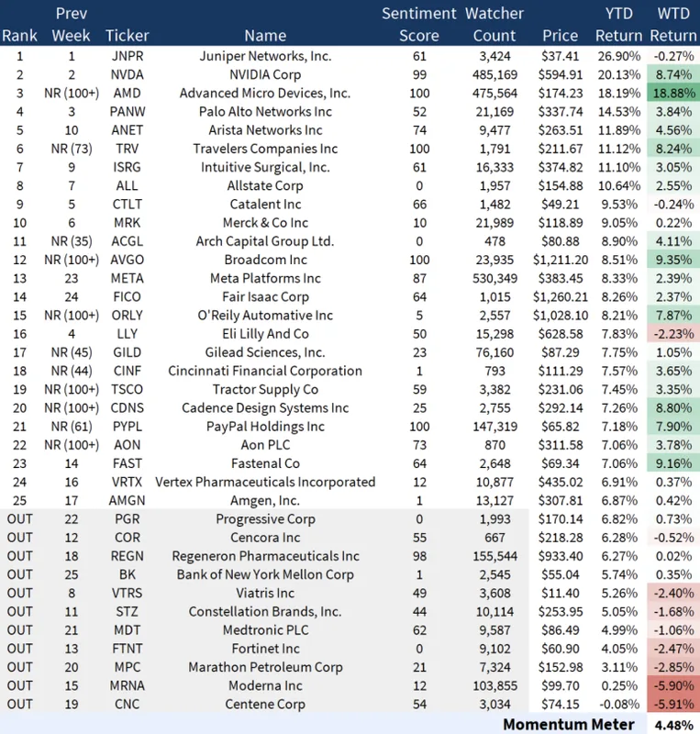Click the Watcher Count column header
The width and height of the screenshot is (700, 734).
[494, 25]
